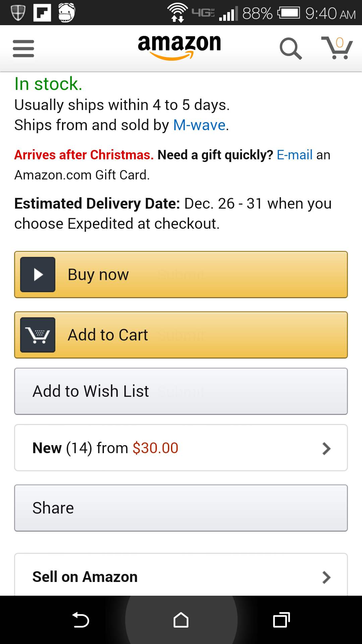This screenshot has height=644, width=362.
Task: Tap the search magnifier icon
Action: click(291, 49)
